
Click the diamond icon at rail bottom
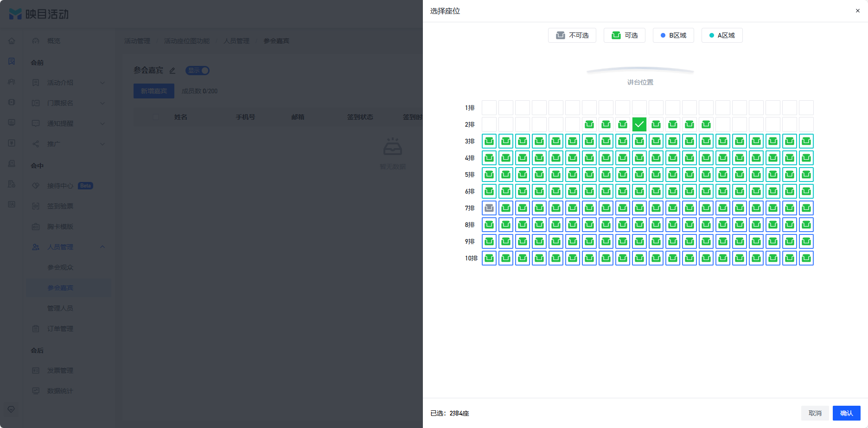12,409
